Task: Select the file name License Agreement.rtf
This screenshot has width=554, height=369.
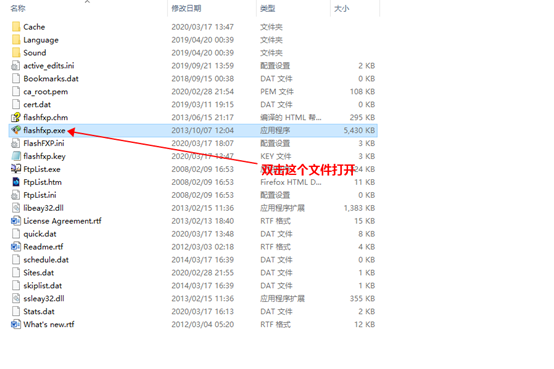Action: coord(62,221)
